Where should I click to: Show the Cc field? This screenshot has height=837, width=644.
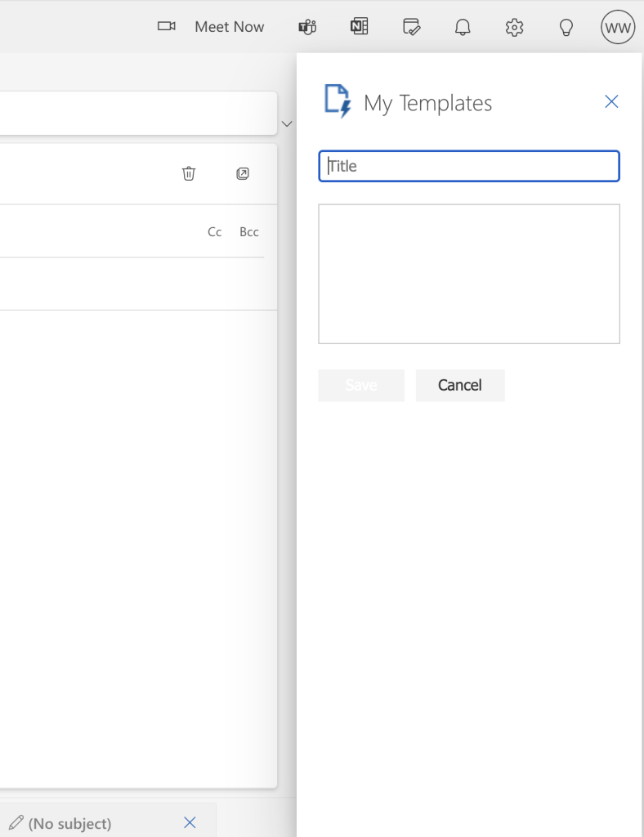[x=215, y=232]
